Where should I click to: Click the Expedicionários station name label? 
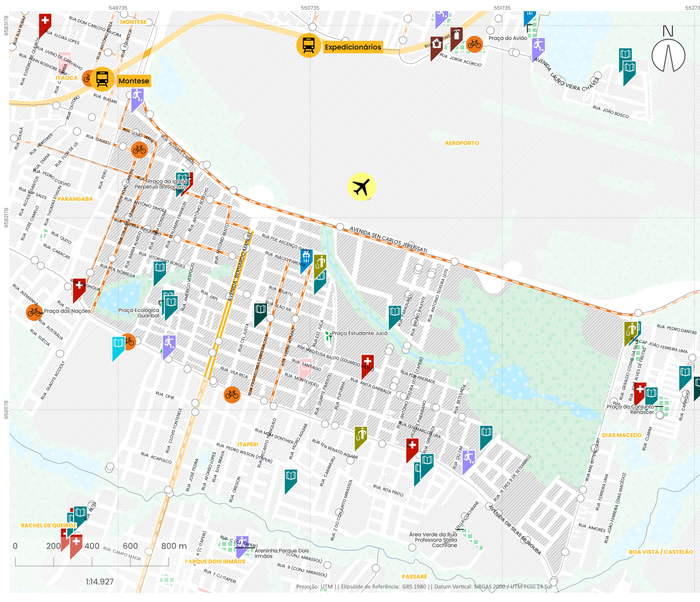click(x=353, y=47)
